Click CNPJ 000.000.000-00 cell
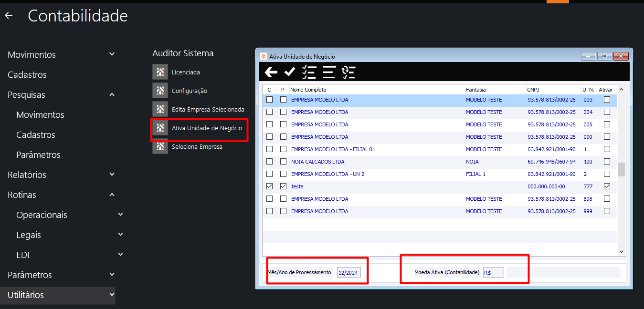Screen dimensions: 644x309 [546, 186]
